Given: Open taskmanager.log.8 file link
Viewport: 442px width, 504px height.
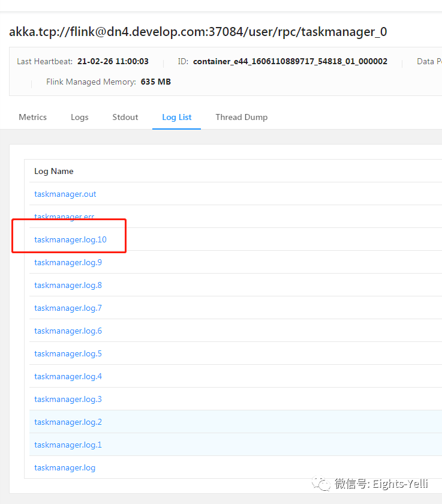Looking at the screenshot, I should (68, 286).
